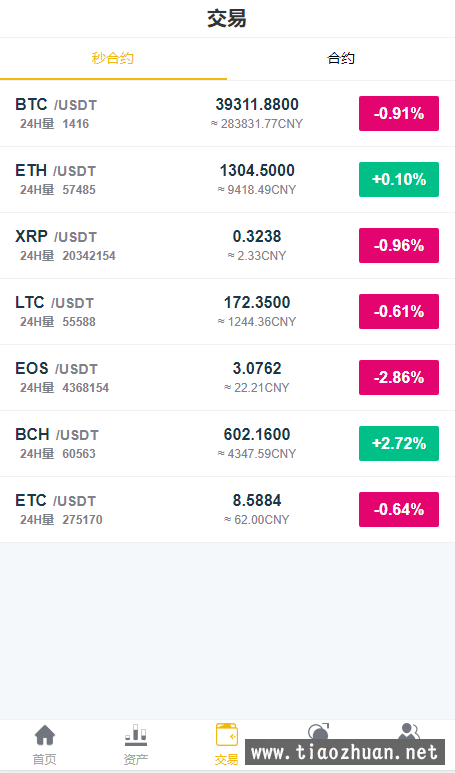Open the EOS price 3.0762
This screenshot has height=773, width=455.
click(257, 368)
